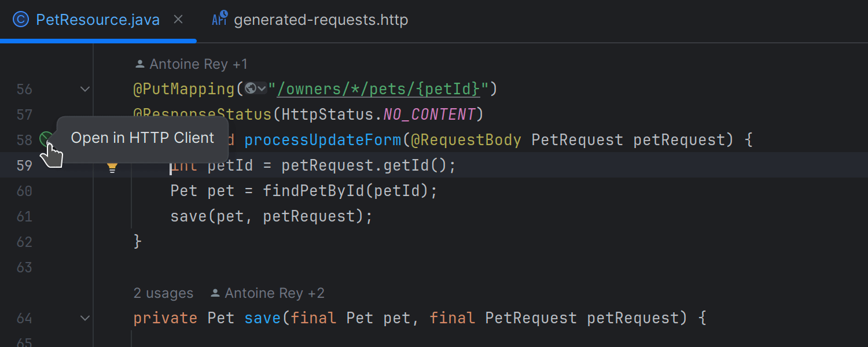Screen dimensions: 868x347
Task: Collapse the save method with line 64 chevron
Action: pos(84,318)
